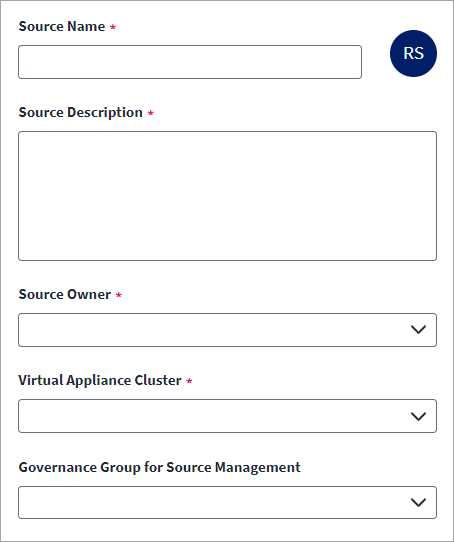This screenshot has height=542, width=454.
Task: Click the red asterisk beside Source Owner
Action: coord(119,295)
